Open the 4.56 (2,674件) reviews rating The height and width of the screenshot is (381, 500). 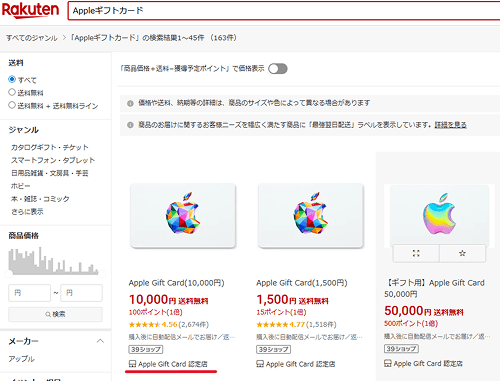click(x=169, y=324)
